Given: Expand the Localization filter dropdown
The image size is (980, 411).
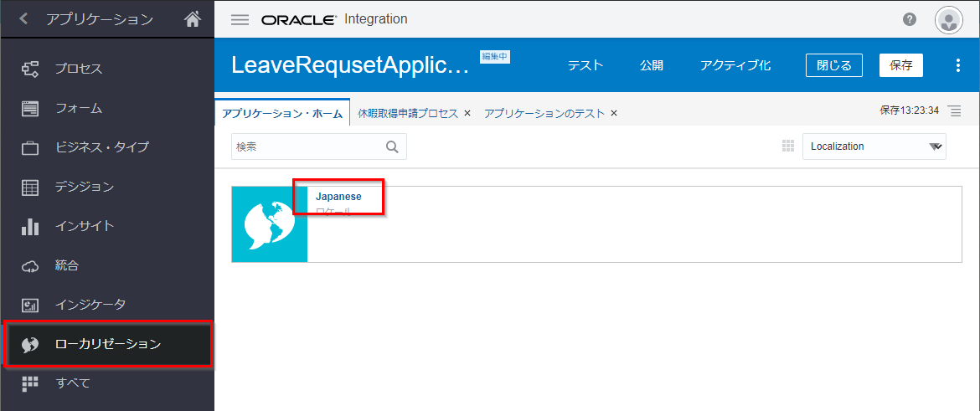Looking at the screenshot, I should click(935, 146).
